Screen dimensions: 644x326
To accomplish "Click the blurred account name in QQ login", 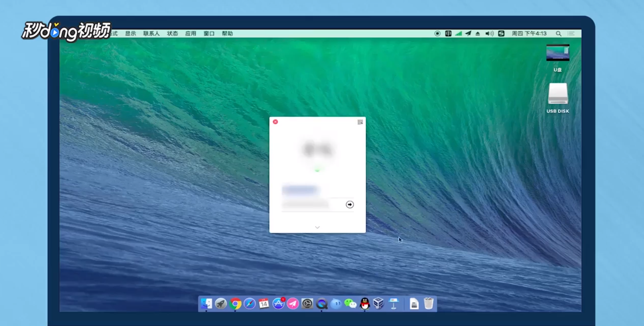I will 300,190.
